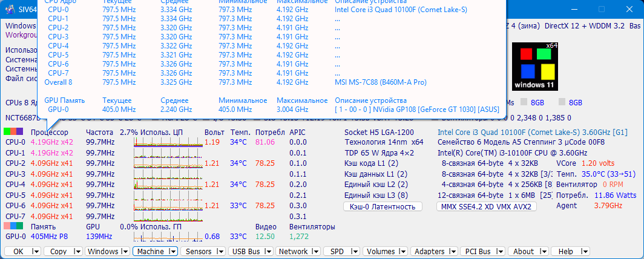Click the color legend icon beside Процессор
644x259 pixels.
[x=13, y=132]
